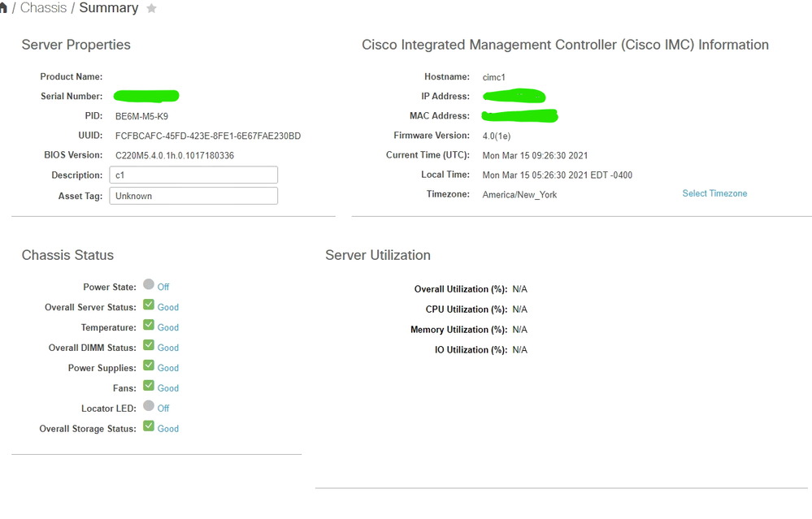This screenshot has height=519, width=812.
Task: Click the BIOS Version value C220M5.4.0.1h.0.1017180336
Action: [x=175, y=155]
